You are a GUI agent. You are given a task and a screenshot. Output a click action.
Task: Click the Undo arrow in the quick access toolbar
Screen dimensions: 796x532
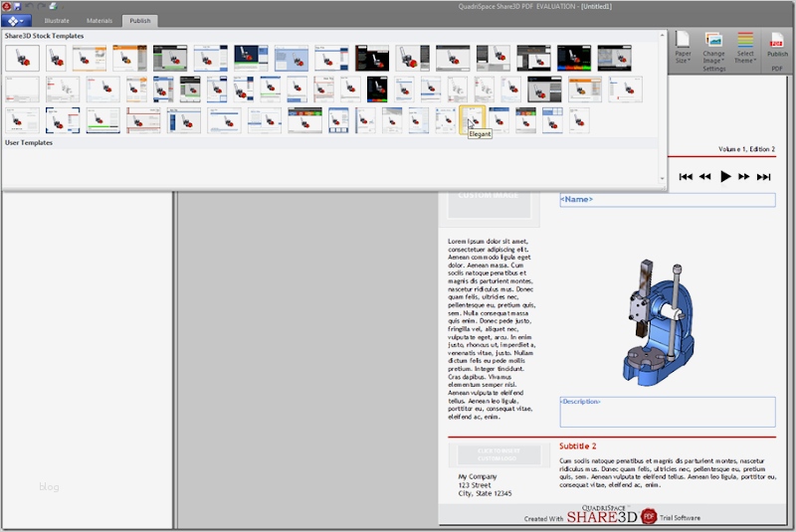click(30, 6)
